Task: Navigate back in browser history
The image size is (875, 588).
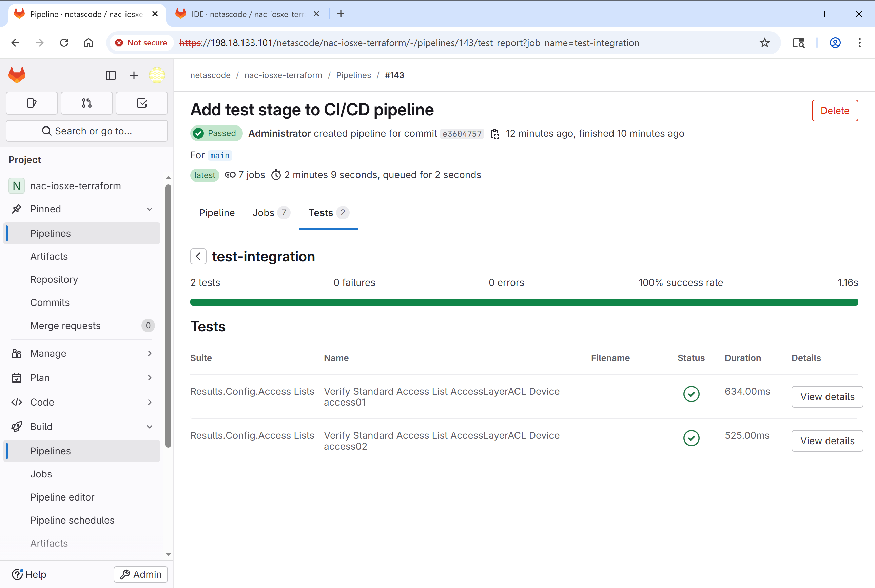Action: 15,43
